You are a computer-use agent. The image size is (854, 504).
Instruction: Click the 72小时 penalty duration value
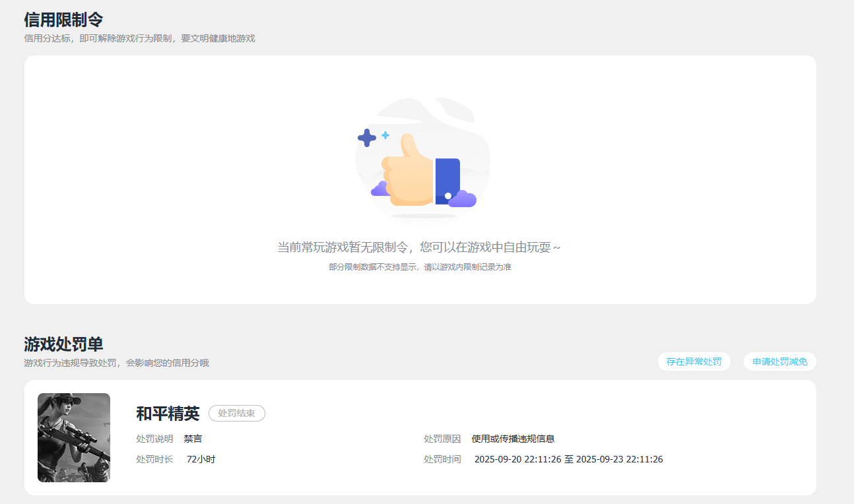(201, 459)
